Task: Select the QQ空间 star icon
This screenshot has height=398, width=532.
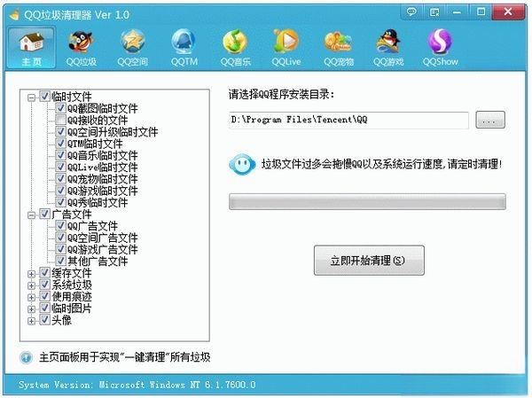Action: pos(133,42)
